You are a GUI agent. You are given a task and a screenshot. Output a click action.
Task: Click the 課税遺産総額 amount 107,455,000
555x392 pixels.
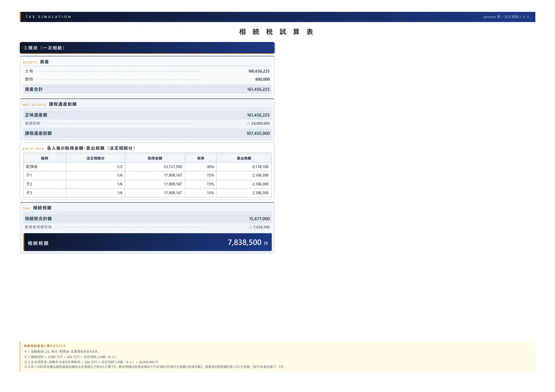(x=258, y=134)
